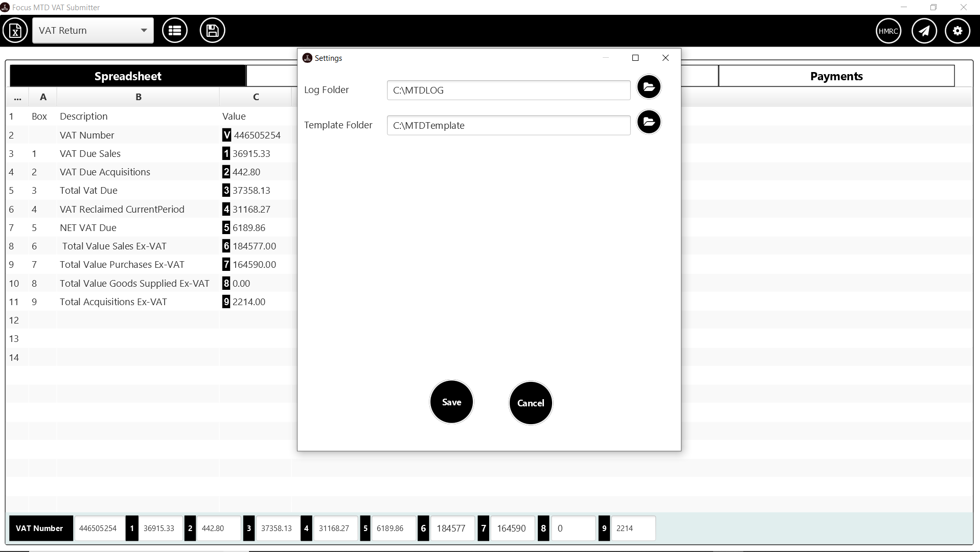This screenshot has height=552, width=980.
Task: Click Total Value Purchases Ex-VAT cell
Action: [138, 264]
